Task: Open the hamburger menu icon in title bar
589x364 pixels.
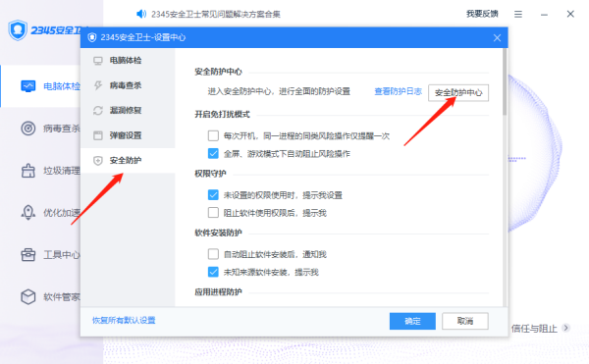Action: click(518, 15)
